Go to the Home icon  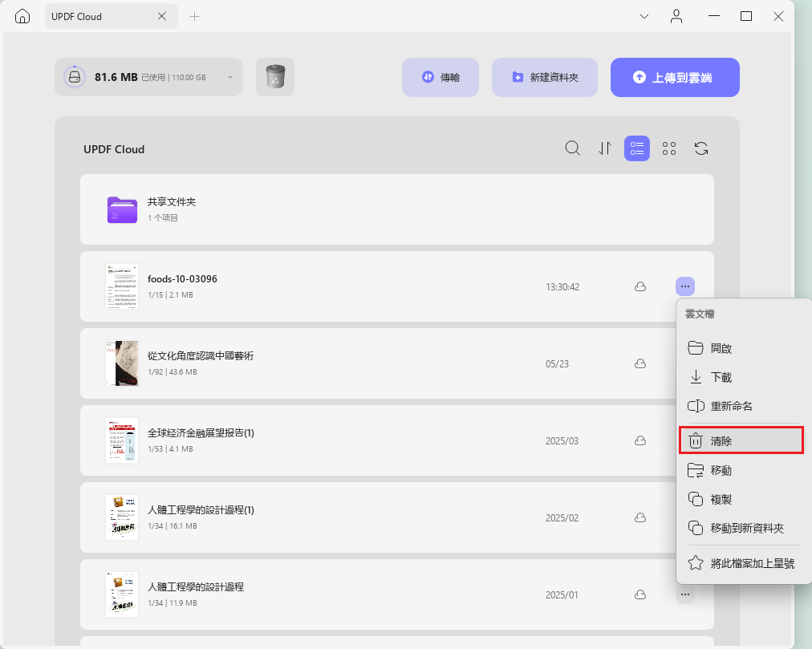coord(22,16)
